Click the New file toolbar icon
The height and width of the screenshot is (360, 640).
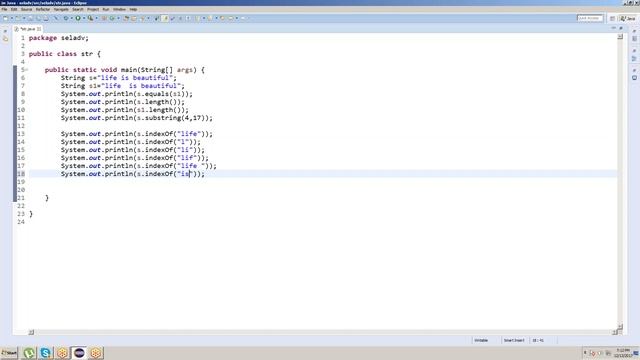pos(5,18)
